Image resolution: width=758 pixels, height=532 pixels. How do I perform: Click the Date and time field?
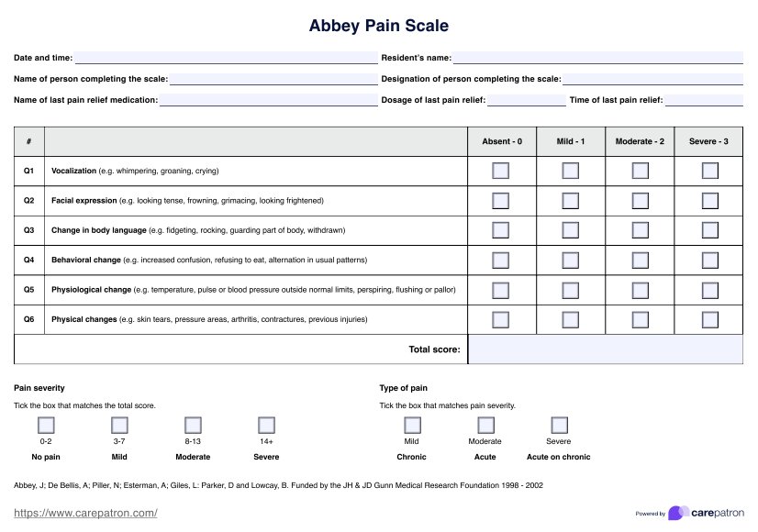coord(226,58)
